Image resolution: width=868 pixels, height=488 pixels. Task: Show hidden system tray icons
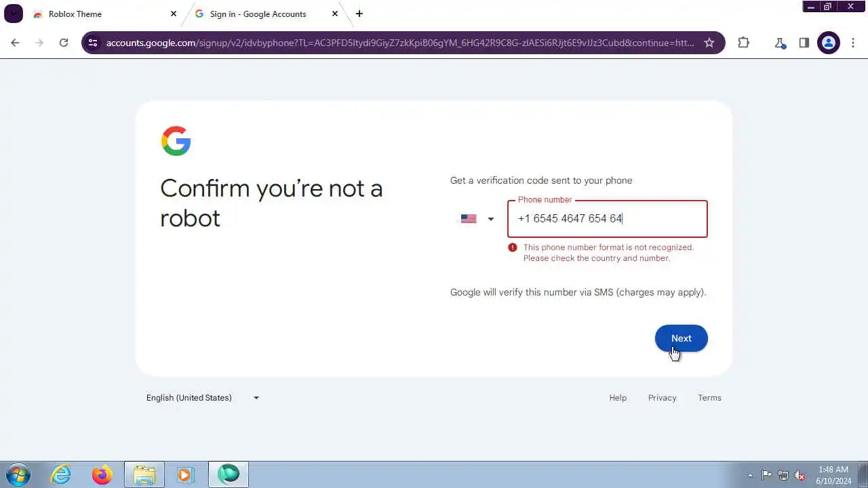(750, 475)
